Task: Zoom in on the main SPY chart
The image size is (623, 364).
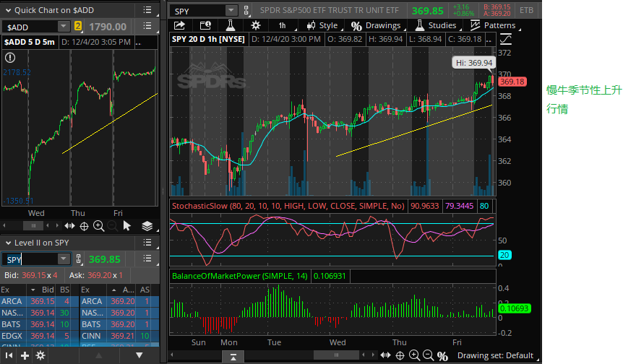Action: (414, 355)
